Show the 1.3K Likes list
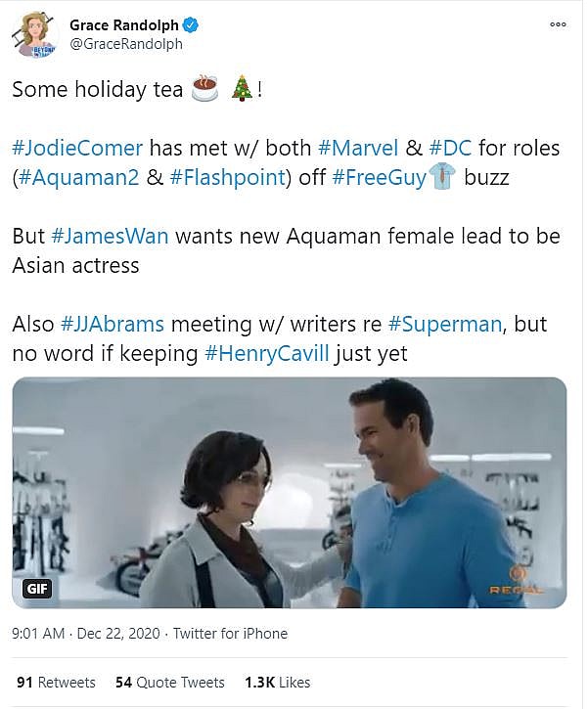 277,682
